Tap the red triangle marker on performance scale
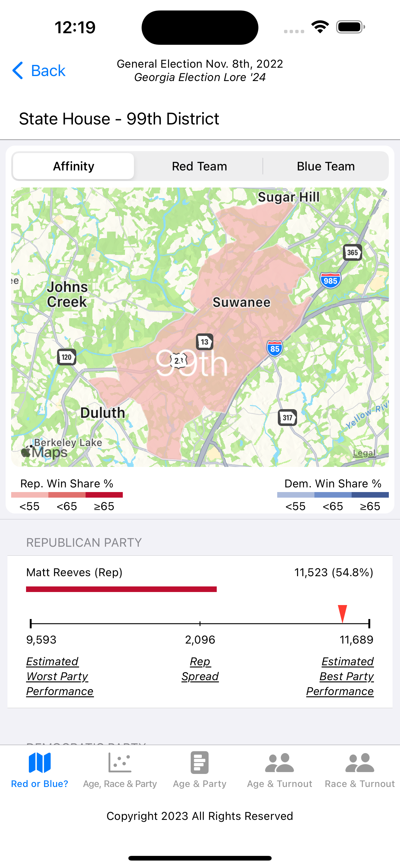Screen dimensions: 400x868 342,613
